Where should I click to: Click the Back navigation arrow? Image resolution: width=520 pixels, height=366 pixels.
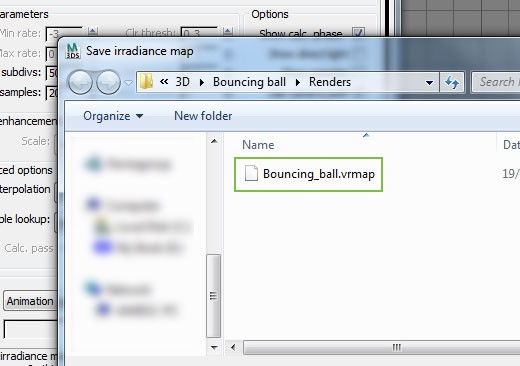click(80, 82)
